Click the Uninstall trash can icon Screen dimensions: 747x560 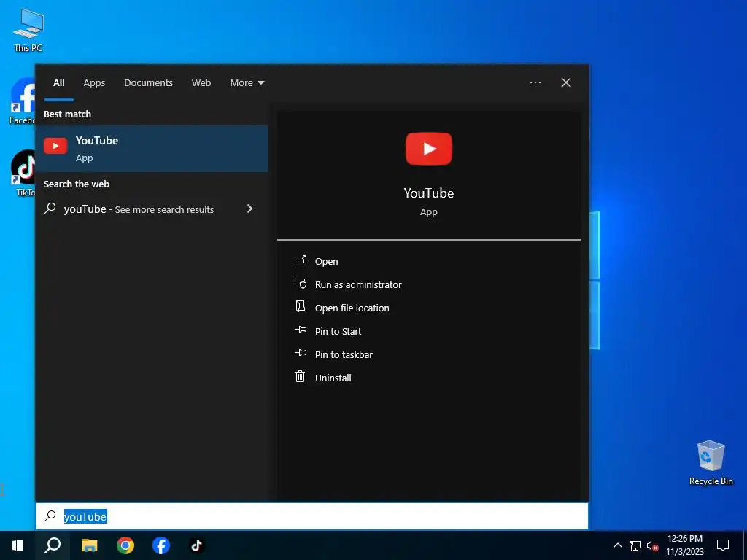tap(300, 377)
